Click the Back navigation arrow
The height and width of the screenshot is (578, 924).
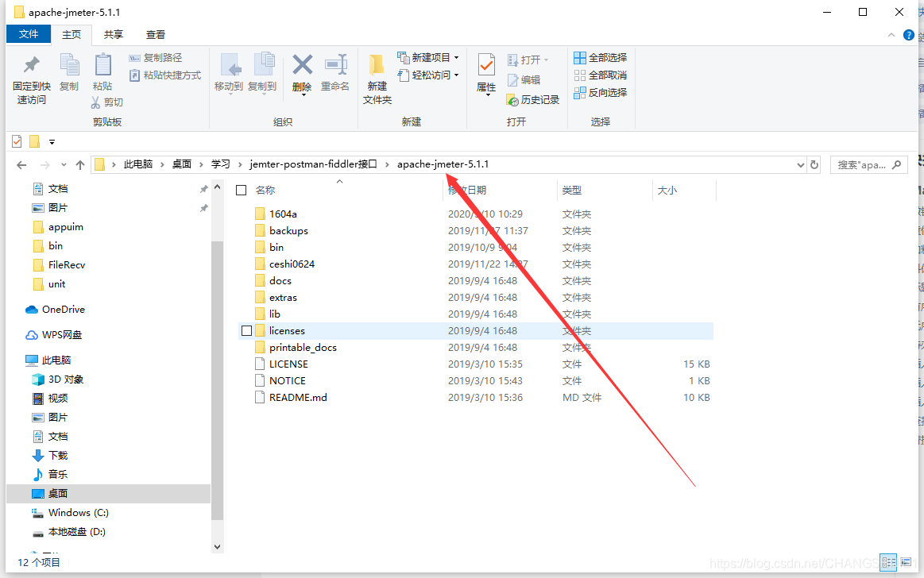coord(21,165)
